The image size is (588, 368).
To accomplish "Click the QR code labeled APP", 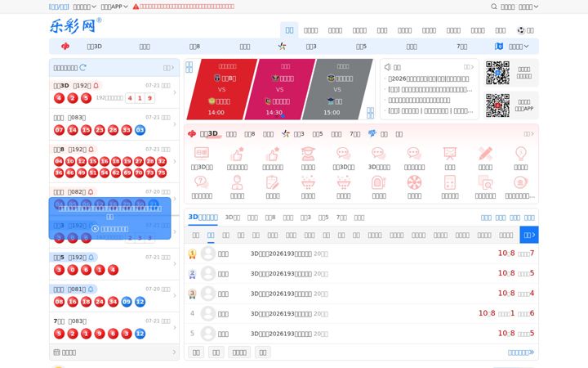I will point(497,105).
